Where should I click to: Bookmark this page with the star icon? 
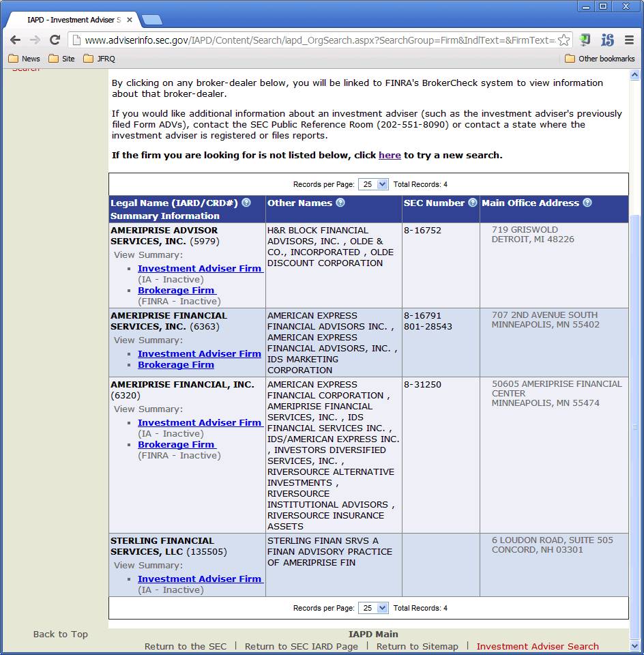point(563,40)
